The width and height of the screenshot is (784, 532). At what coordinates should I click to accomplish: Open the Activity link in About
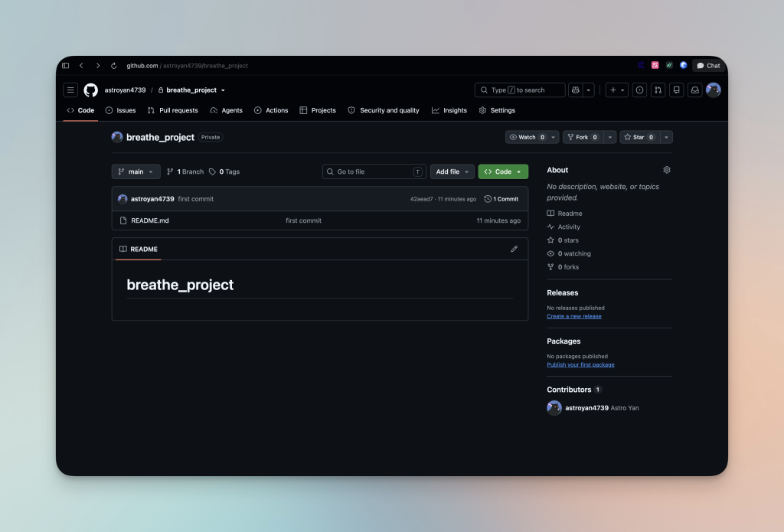563,227
